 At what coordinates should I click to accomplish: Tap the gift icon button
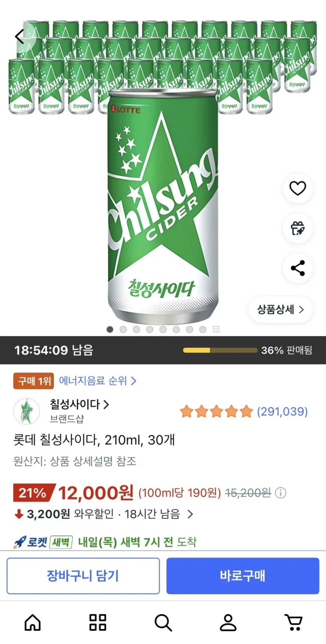pos(298,228)
